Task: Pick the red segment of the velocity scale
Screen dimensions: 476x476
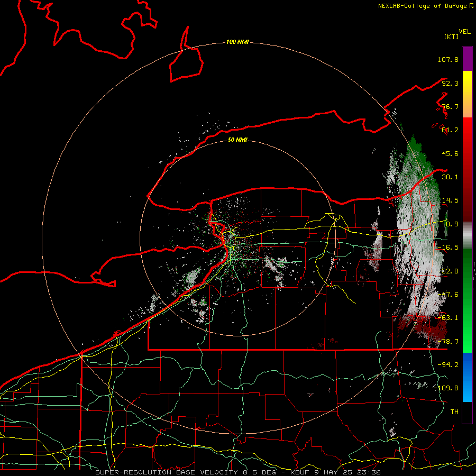Action: coord(467,170)
